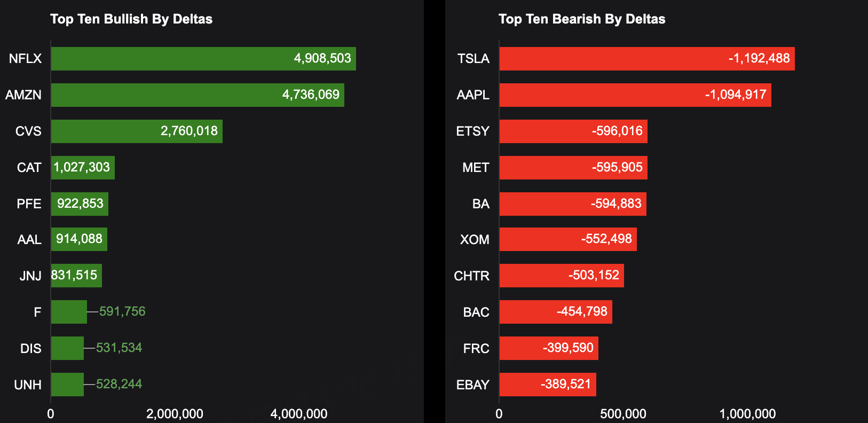Click the JNJ bullish bar
The height and width of the screenshot is (423, 868).
[76, 276]
